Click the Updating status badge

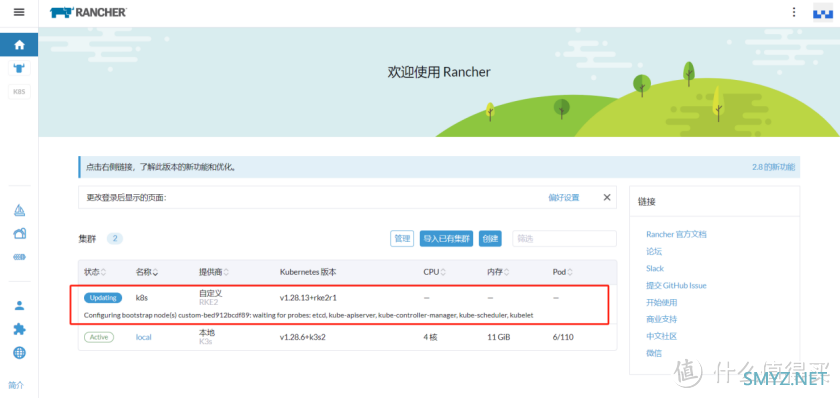point(103,297)
